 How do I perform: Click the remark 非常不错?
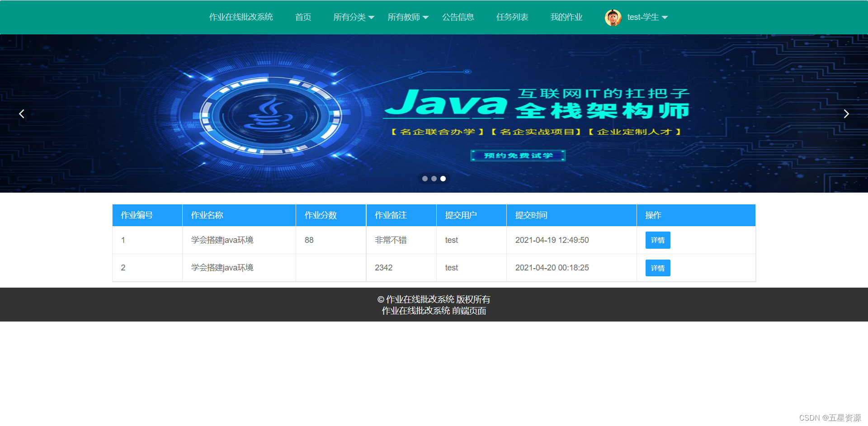(391, 240)
